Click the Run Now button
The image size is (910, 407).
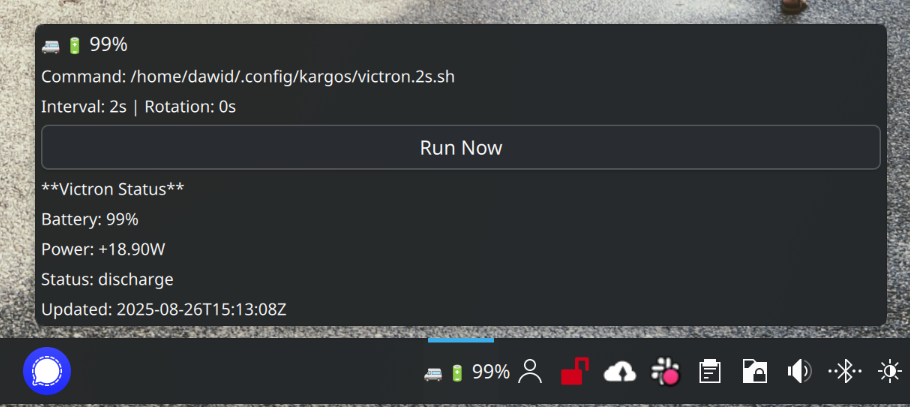[x=461, y=147]
